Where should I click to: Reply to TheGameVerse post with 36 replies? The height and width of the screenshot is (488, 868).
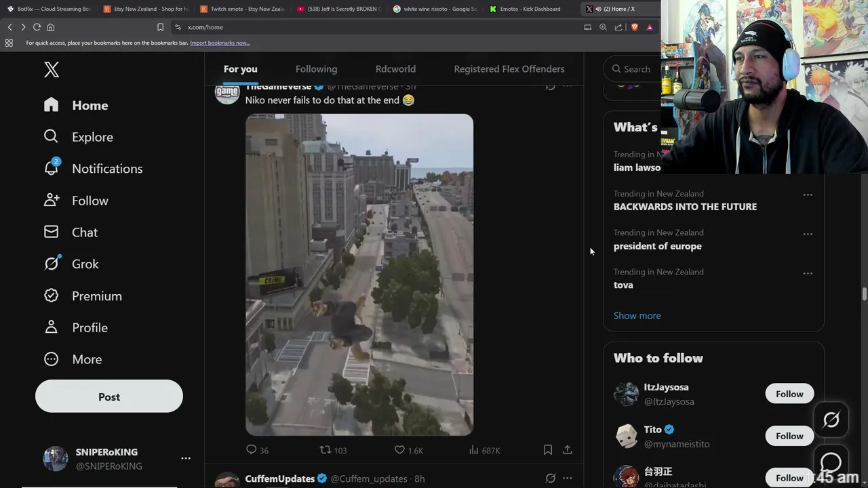257,450
